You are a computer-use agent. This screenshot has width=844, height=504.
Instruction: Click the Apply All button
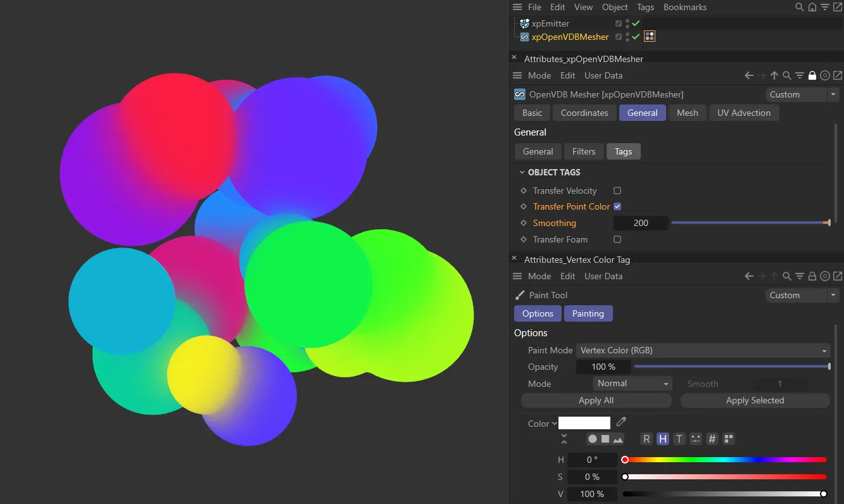point(596,400)
